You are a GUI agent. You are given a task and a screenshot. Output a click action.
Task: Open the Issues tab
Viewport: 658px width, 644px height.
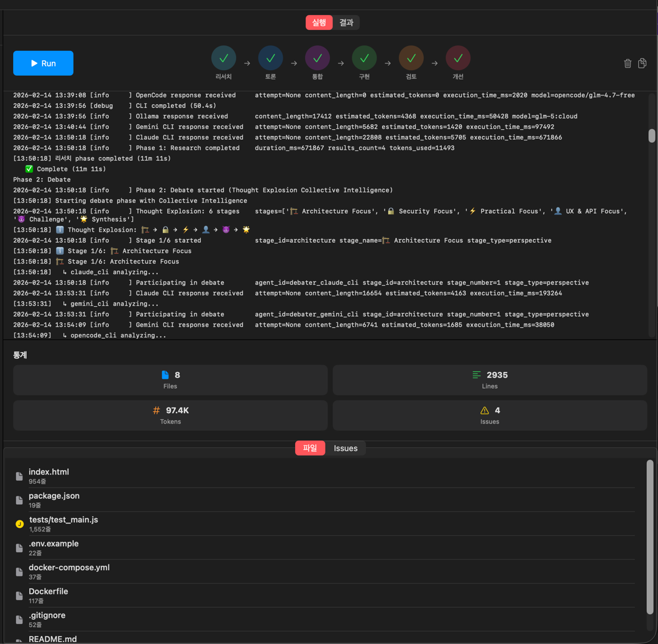[345, 448]
